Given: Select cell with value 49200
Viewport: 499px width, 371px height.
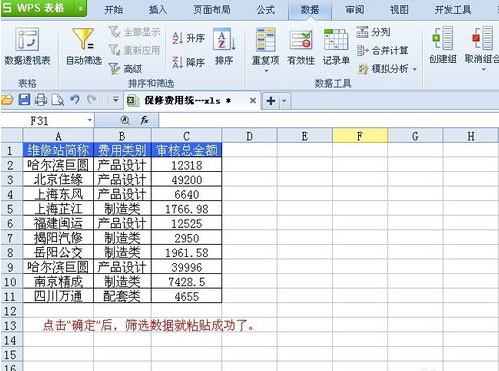Looking at the screenshot, I should point(187,180).
